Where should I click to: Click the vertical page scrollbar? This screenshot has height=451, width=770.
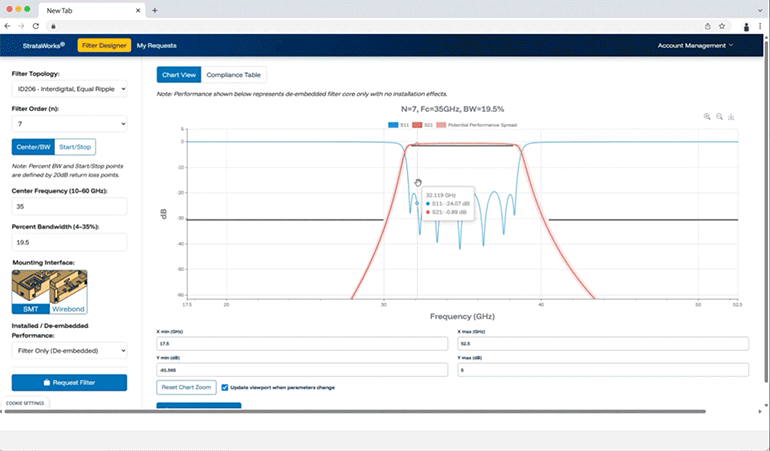pyautogui.click(x=767, y=209)
